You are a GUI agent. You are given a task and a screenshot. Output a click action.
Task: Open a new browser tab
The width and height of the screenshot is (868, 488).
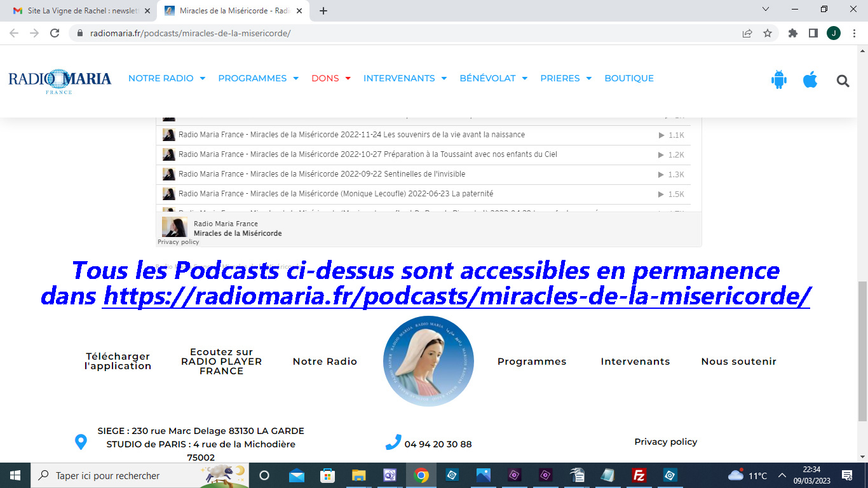(323, 11)
